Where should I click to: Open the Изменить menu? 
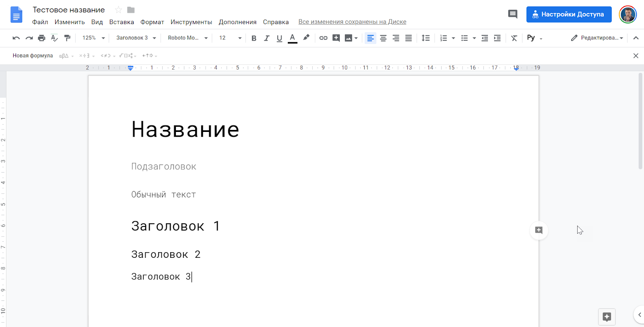pos(70,22)
